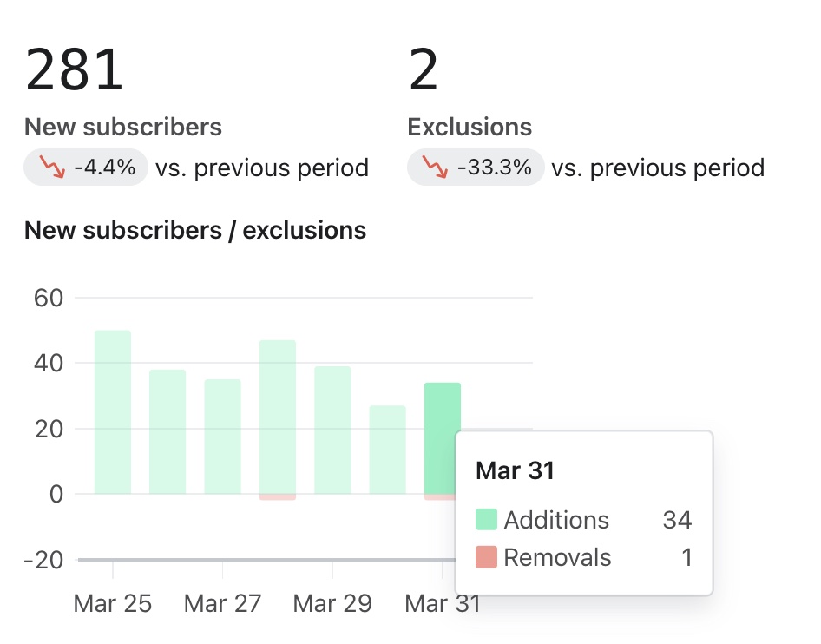Click the Mar 28 red removals bar
Viewport: 821px width, 644px height.
coord(278,496)
